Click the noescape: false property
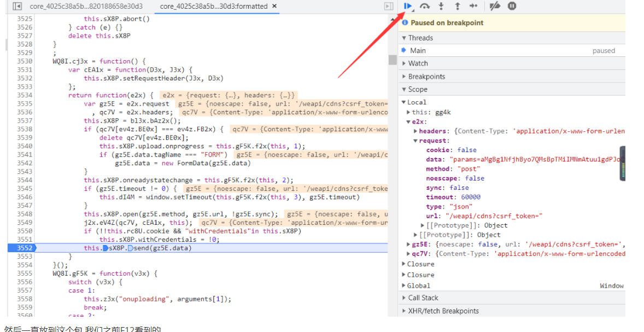 tap(455, 178)
